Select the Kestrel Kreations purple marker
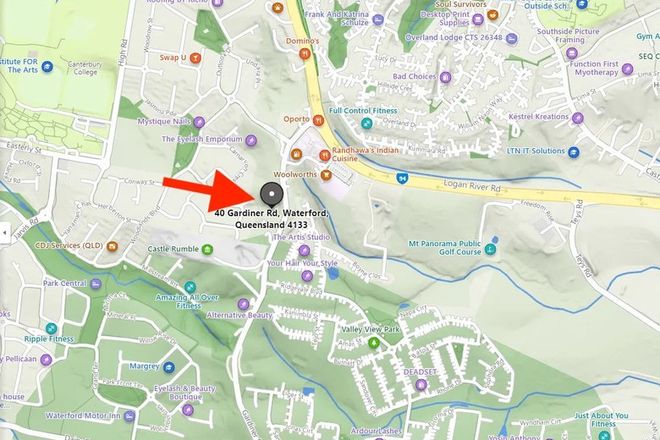 (x=578, y=118)
